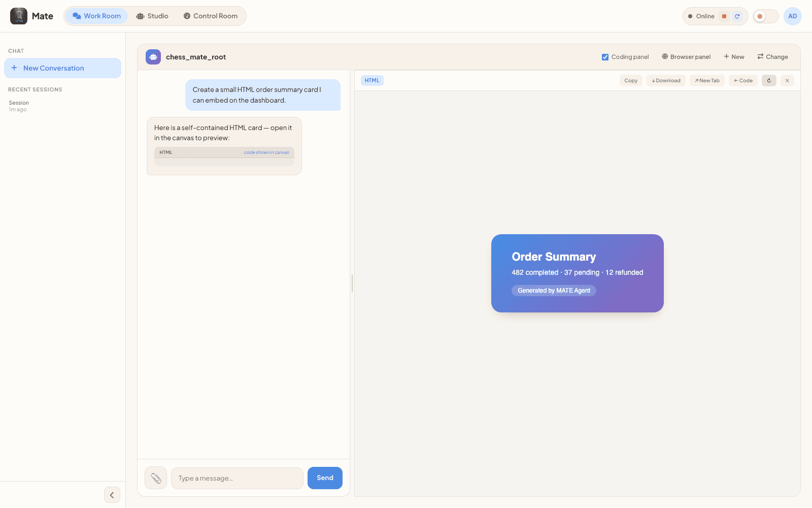The width and height of the screenshot is (812, 508).
Task: Switch to the Work Room tab
Action: [96, 16]
